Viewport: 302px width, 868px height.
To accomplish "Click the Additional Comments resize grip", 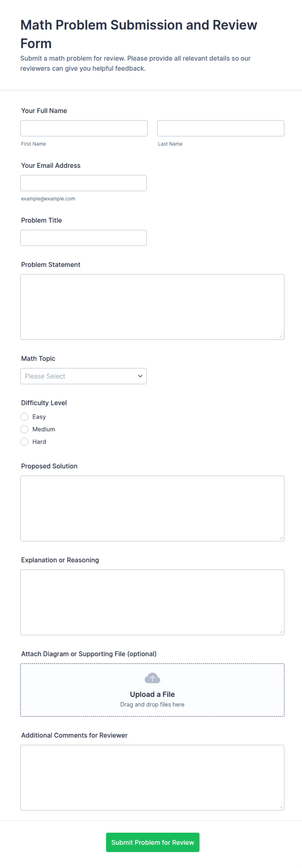I will click(x=281, y=807).
